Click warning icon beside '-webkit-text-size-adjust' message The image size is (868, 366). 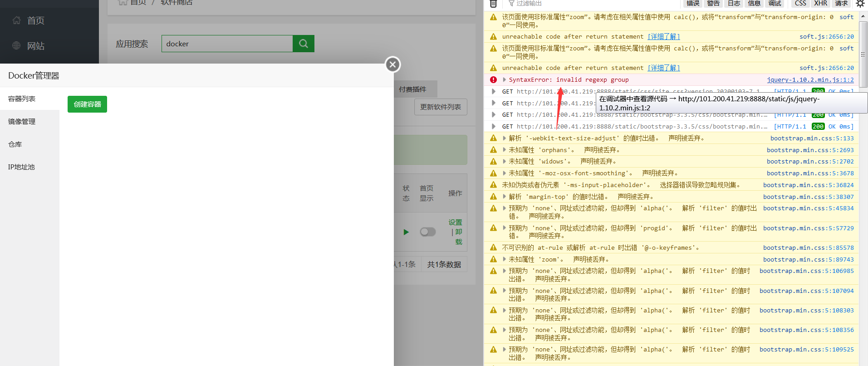point(493,138)
